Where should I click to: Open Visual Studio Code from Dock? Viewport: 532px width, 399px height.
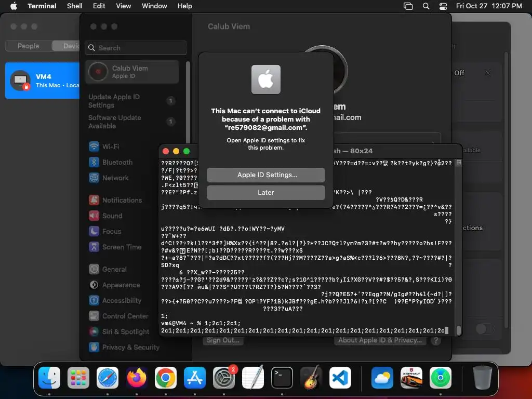click(340, 377)
